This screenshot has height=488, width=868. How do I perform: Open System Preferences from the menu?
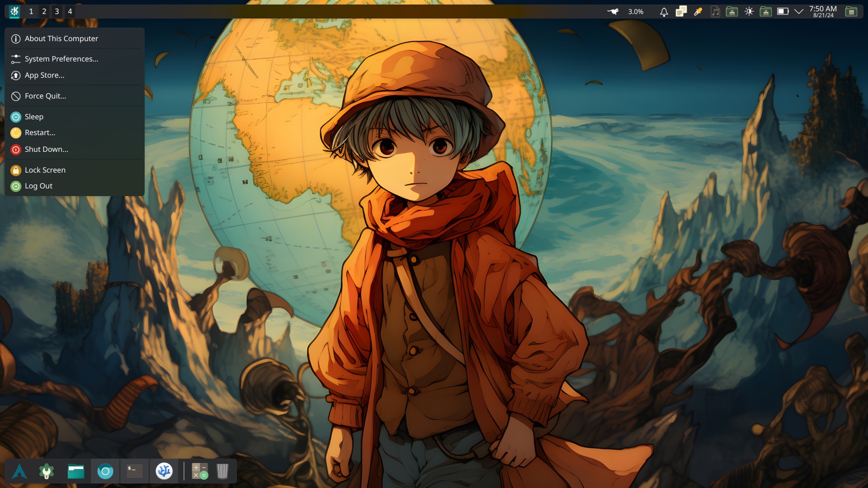tap(61, 59)
